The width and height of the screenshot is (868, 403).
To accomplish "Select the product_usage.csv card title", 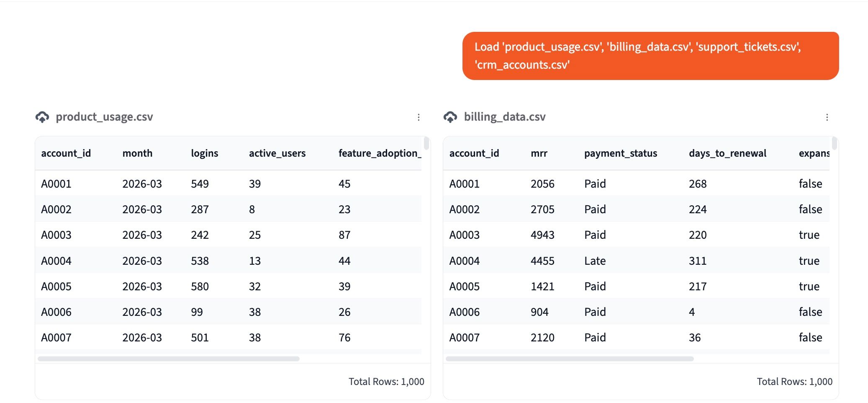I will pos(105,117).
